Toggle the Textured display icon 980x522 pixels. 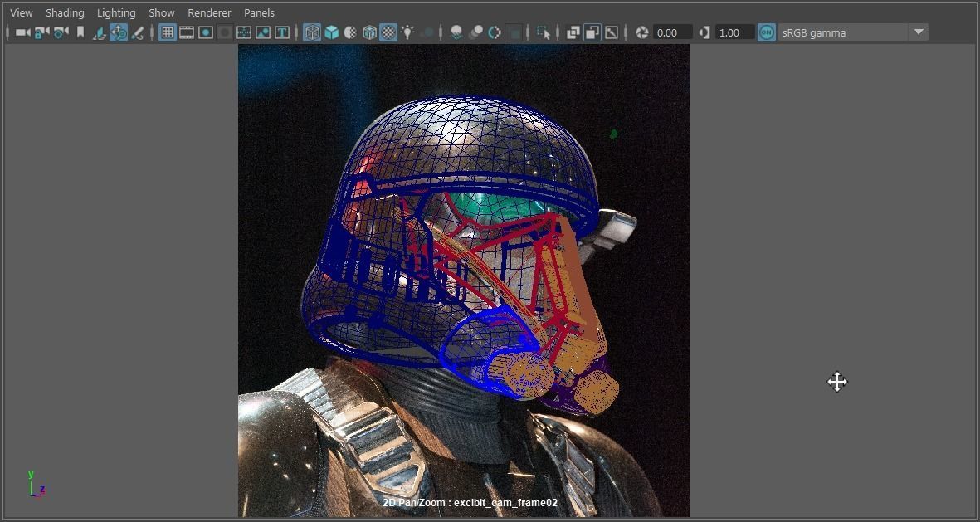388,32
